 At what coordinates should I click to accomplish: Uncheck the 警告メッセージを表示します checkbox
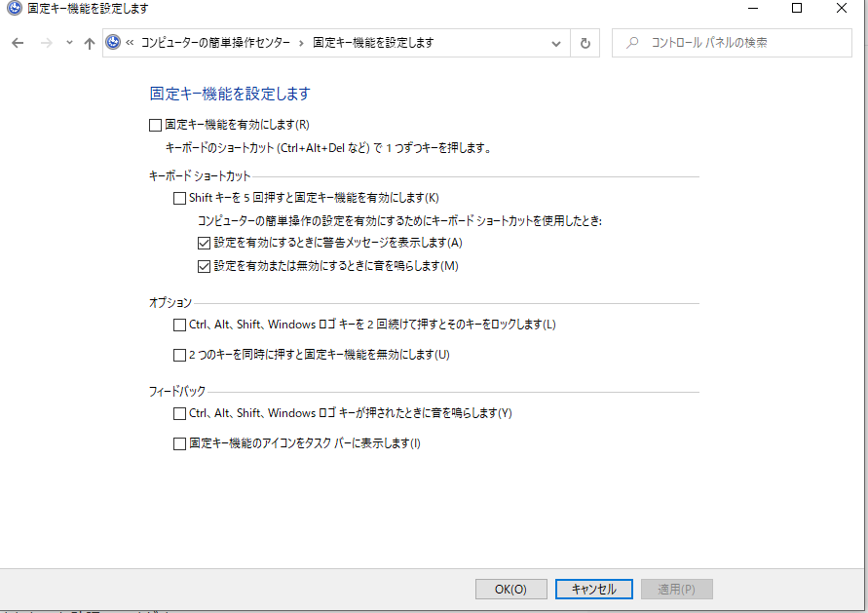tap(205, 242)
